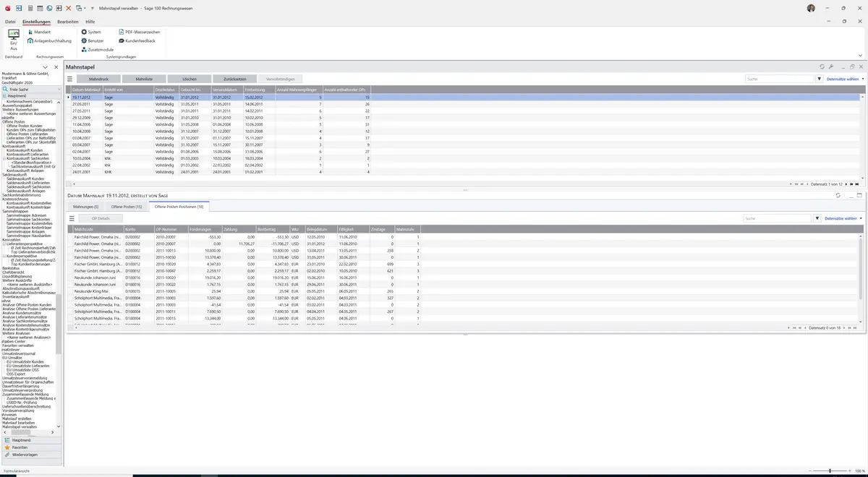Open Saldenauskunft Lieferanten in tree

point(28,182)
